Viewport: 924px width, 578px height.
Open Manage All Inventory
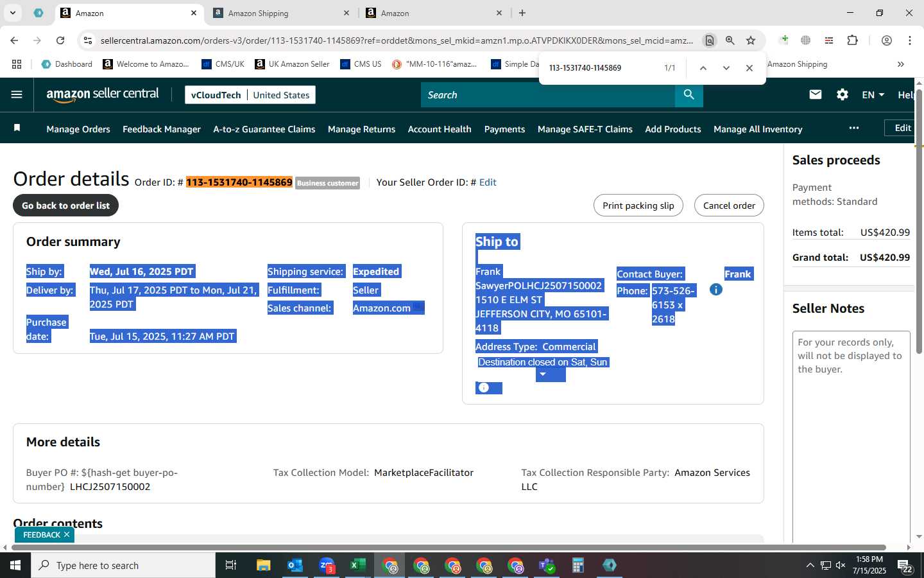[x=758, y=129]
